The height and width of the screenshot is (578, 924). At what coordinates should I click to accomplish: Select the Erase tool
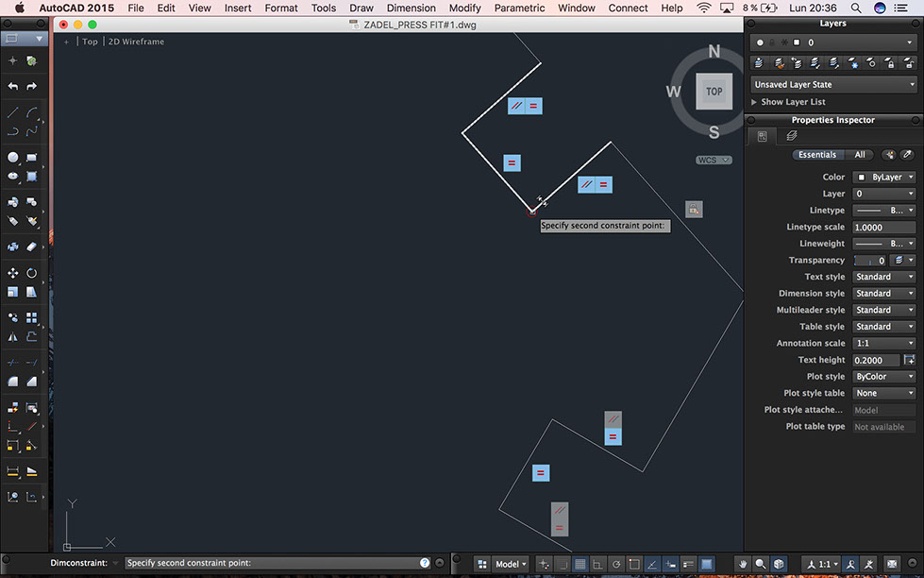tap(32, 246)
